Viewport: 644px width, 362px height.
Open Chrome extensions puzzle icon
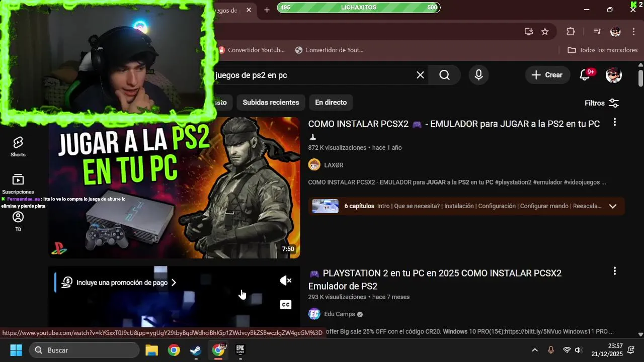pos(571,32)
